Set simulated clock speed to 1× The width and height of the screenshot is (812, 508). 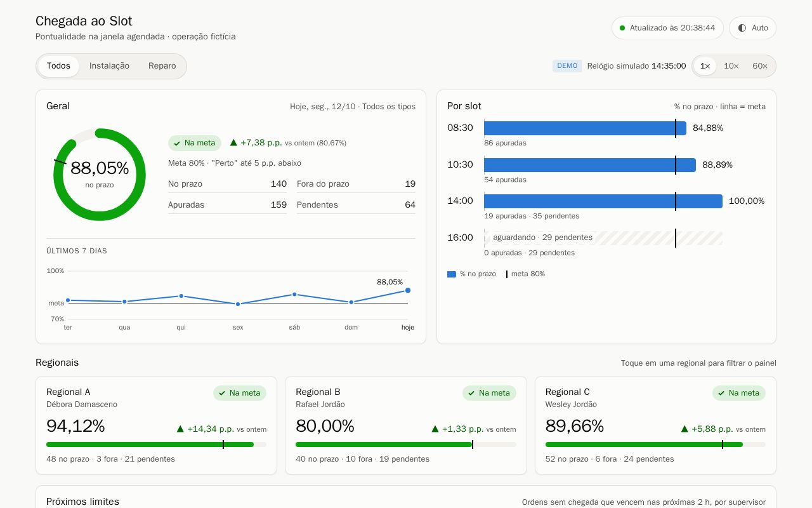point(705,66)
